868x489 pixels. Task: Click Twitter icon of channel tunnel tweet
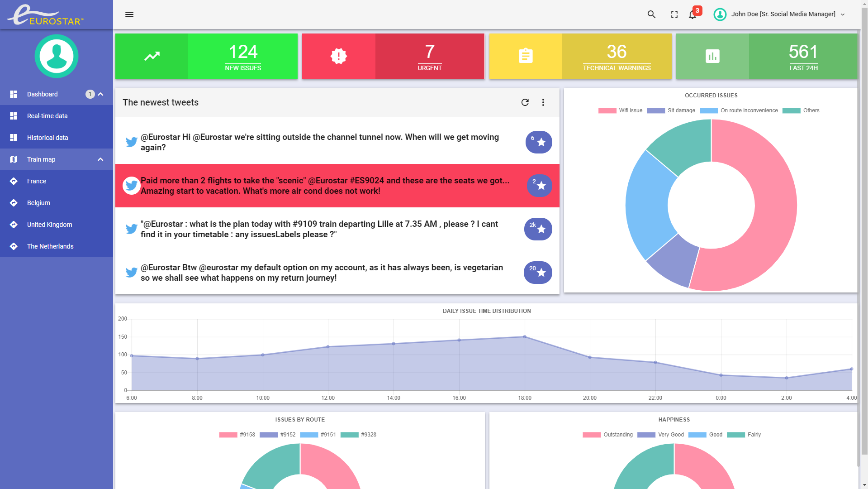tap(132, 142)
